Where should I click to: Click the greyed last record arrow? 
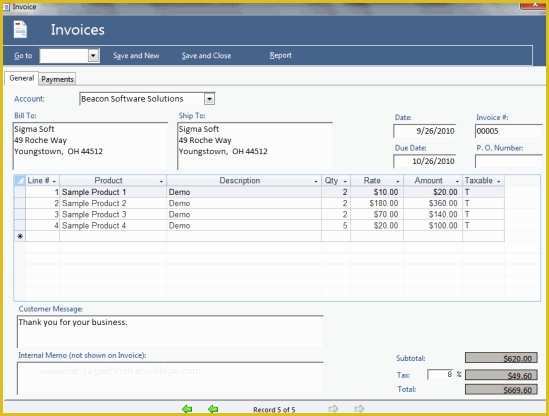click(359, 409)
